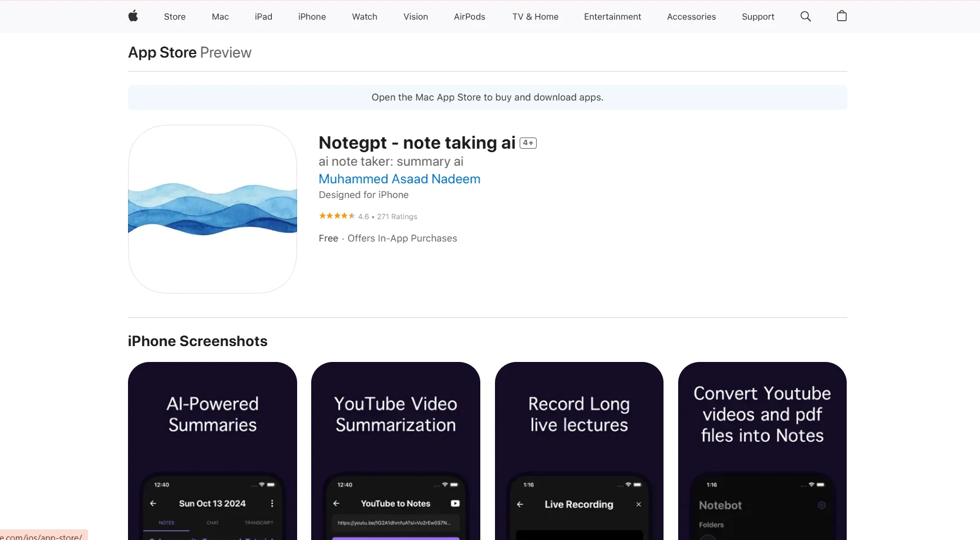Viewport: 980px width, 540px height.
Task: Open developer Muhammed Asaad Nadeem link
Action: (x=399, y=179)
